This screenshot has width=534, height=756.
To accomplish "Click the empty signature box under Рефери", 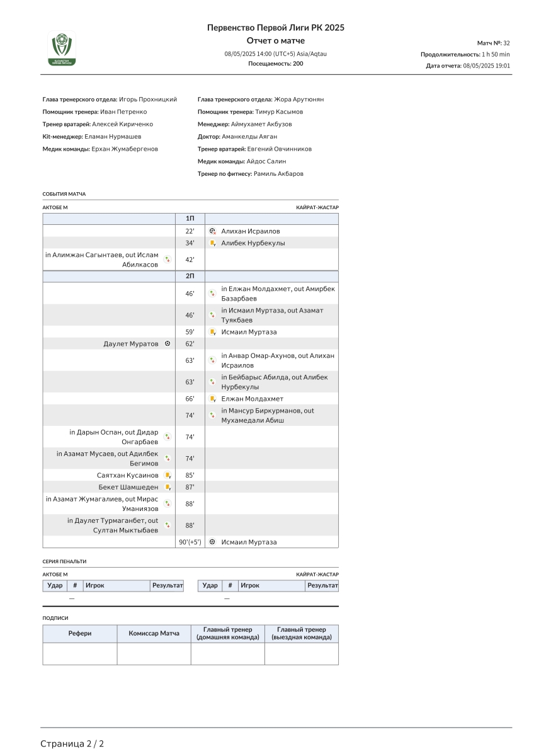I will pos(79,653).
